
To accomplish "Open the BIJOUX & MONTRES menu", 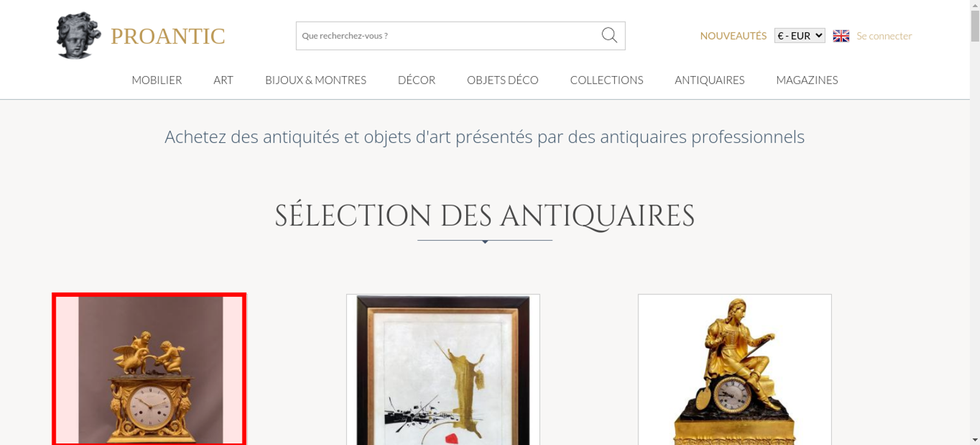I will click(316, 80).
